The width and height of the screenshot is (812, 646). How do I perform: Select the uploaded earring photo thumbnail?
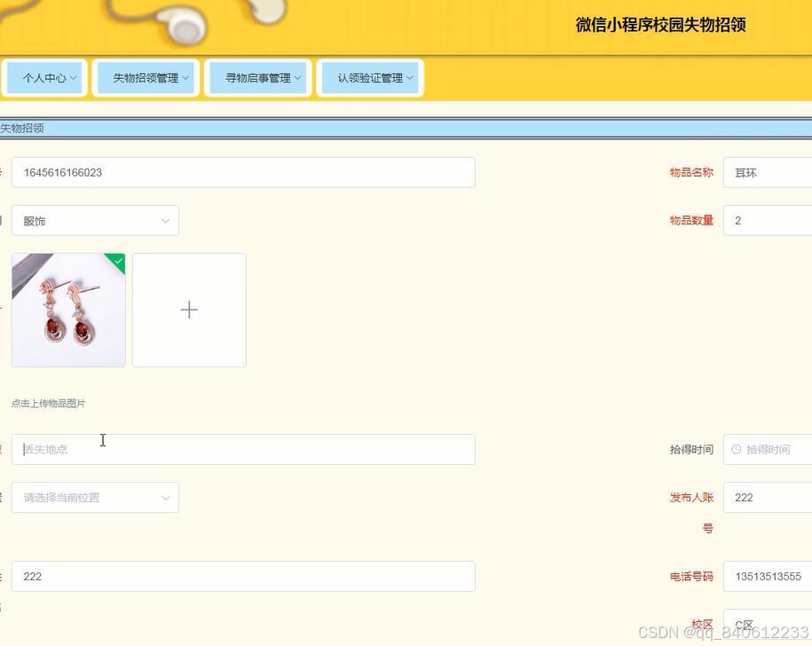coord(67,310)
